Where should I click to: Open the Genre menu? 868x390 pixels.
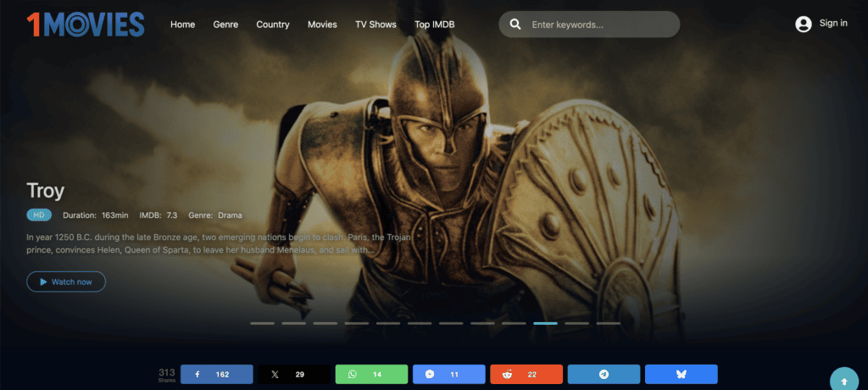coord(225,25)
